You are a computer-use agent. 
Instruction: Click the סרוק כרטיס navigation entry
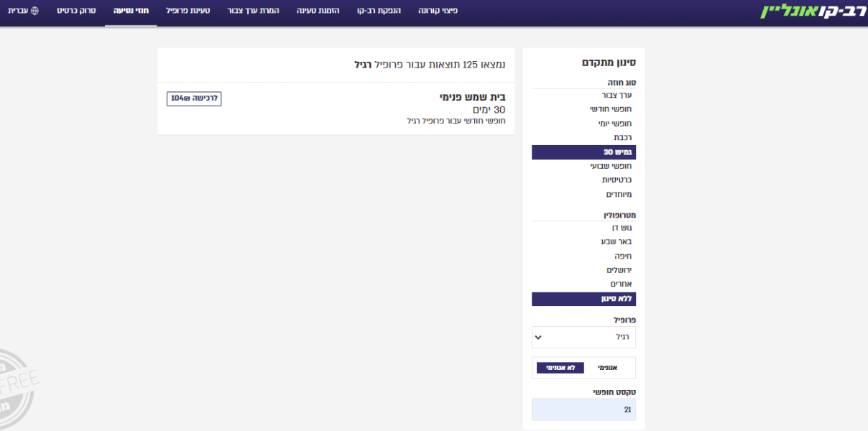pos(75,11)
